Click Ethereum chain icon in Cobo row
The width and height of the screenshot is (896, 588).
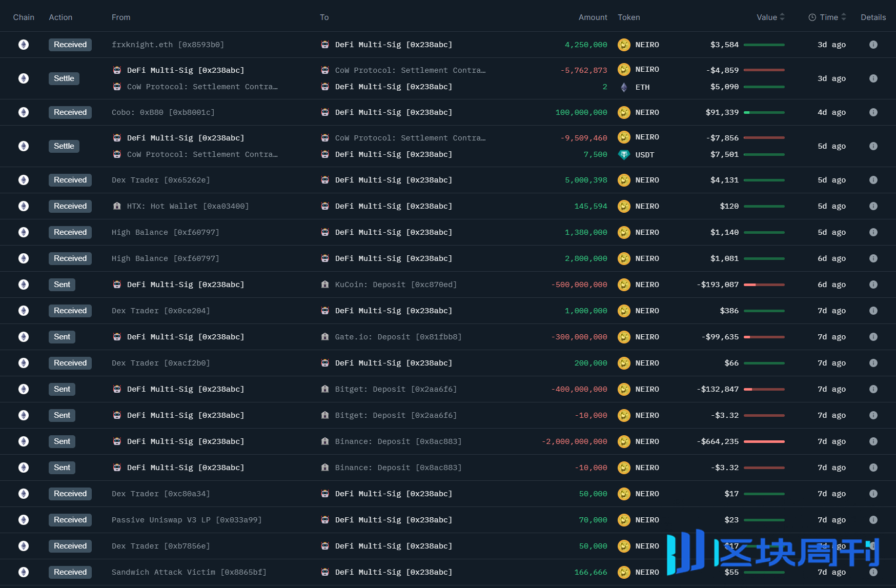(x=24, y=112)
